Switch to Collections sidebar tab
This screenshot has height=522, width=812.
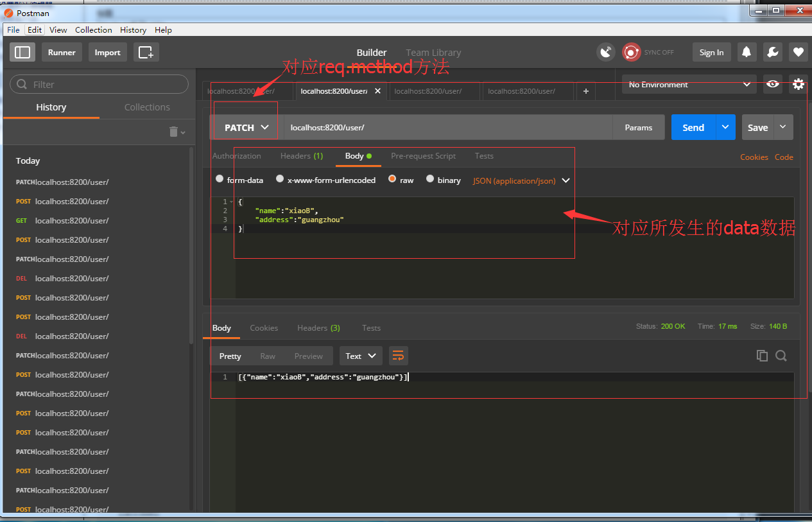147,107
